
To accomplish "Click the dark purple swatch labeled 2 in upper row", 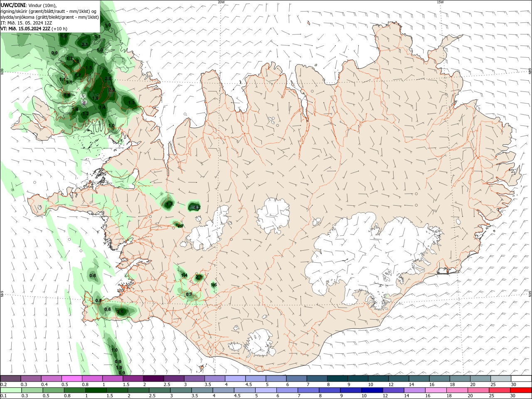I will click(153, 379).
